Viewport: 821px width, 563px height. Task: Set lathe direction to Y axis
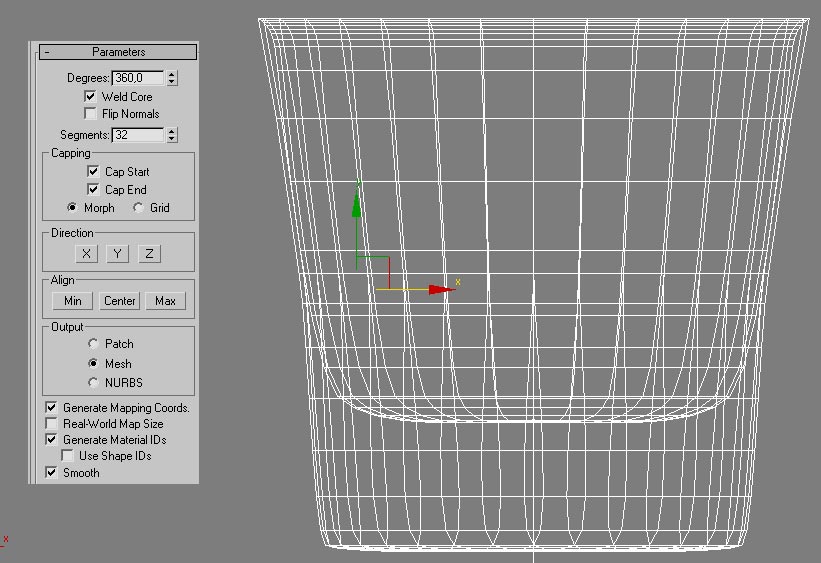[118, 254]
